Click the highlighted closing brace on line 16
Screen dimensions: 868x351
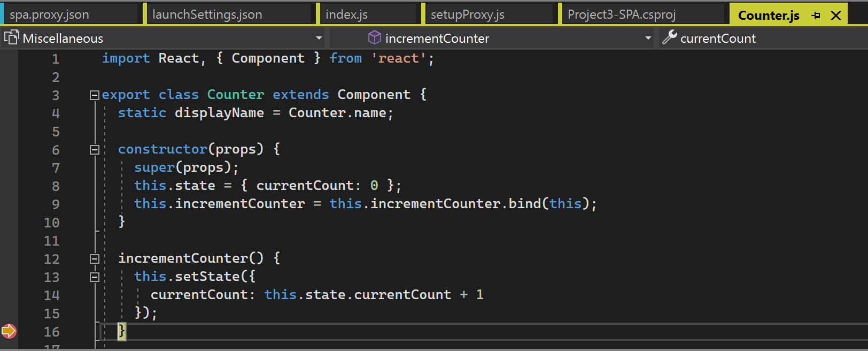point(122,331)
